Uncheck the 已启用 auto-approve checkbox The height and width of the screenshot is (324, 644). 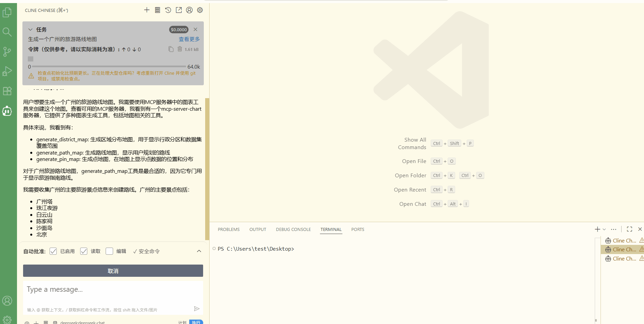(53, 251)
